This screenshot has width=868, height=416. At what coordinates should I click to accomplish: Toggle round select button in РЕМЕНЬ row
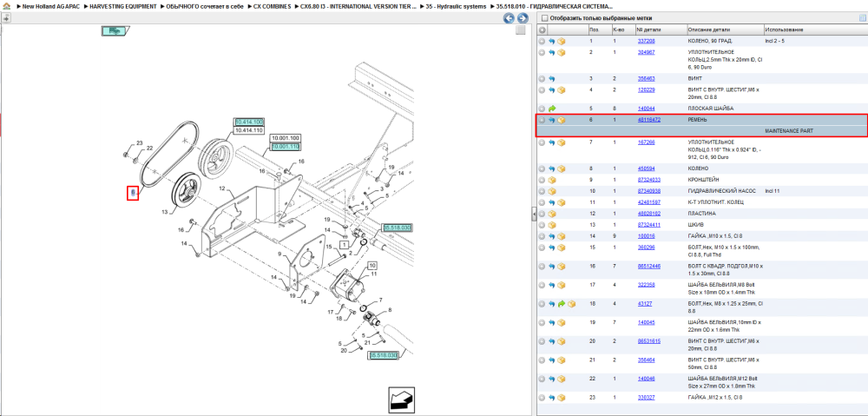click(x=542, y=120)
